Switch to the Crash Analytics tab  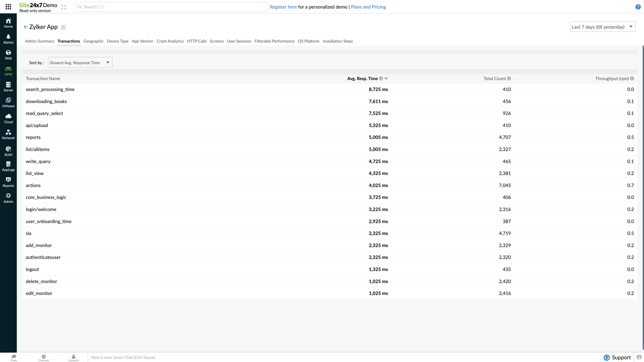click(x=170, y=41)
